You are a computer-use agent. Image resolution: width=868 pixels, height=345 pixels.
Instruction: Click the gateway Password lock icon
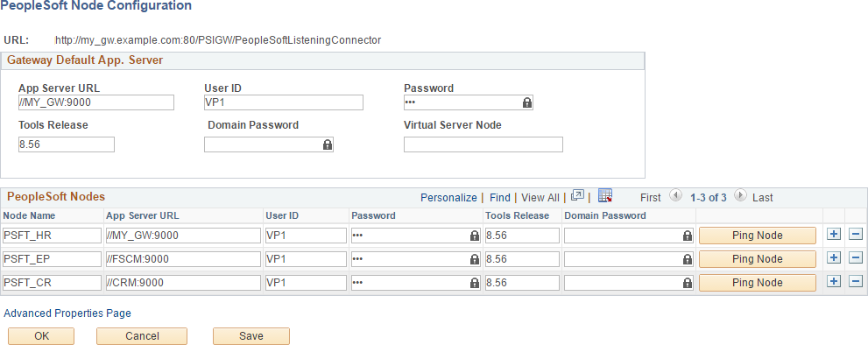[527, 102]
